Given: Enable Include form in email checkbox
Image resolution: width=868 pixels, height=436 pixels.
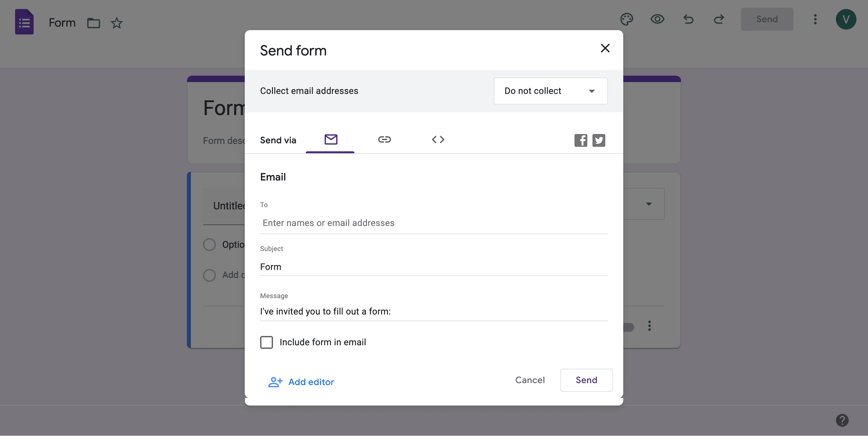Looking at the screenshot, I should (266, 342).
